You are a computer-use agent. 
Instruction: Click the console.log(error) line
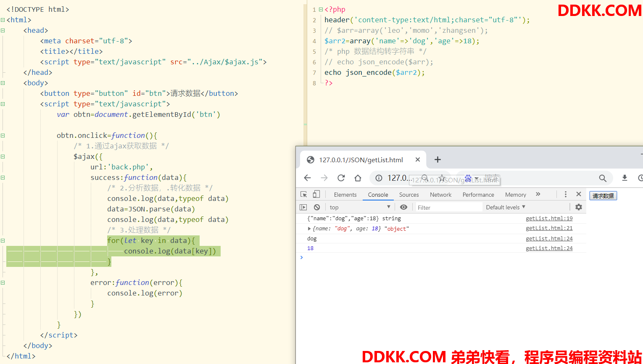pyautogui.click(x=145, y=293)
